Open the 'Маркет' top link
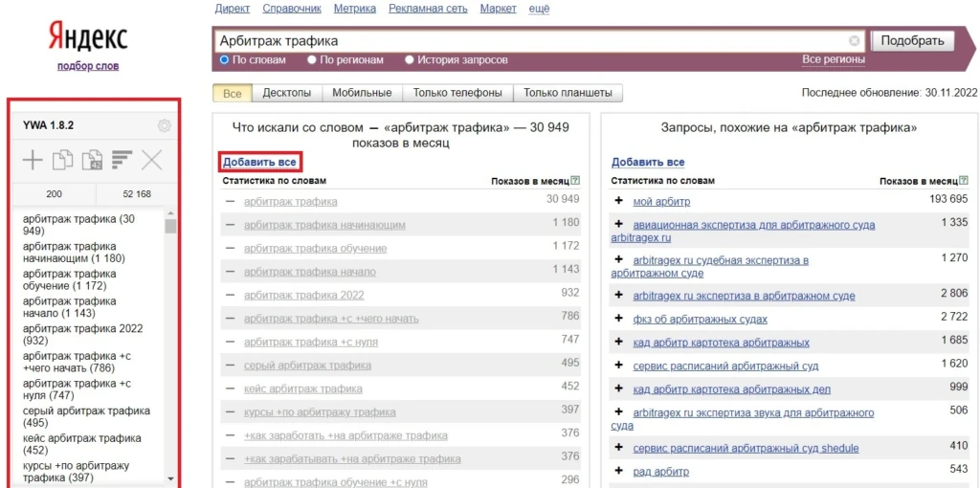Screen dimensions: 980x488 (x=498, y=8)
